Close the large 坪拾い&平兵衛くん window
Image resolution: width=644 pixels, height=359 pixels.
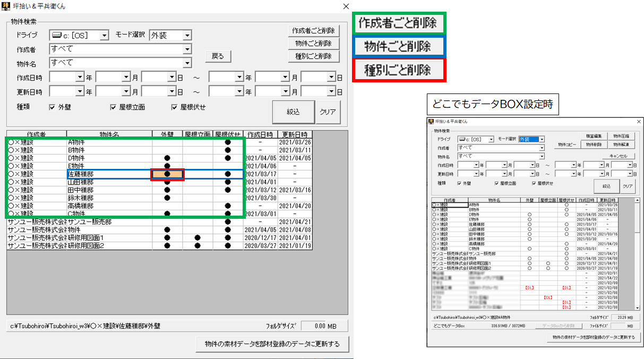(x=346, y=6)
